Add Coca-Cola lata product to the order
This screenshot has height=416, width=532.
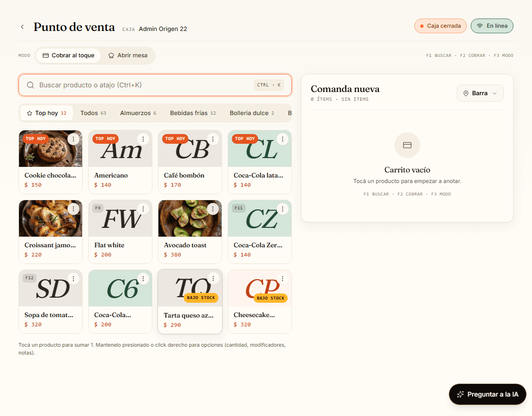[260, 162]
